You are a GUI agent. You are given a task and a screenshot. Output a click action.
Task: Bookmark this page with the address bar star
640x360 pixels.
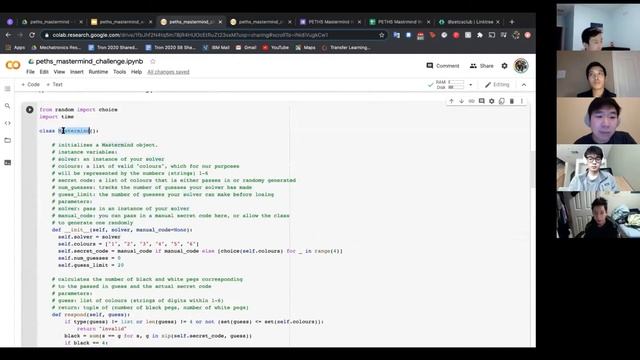[382, 35]
